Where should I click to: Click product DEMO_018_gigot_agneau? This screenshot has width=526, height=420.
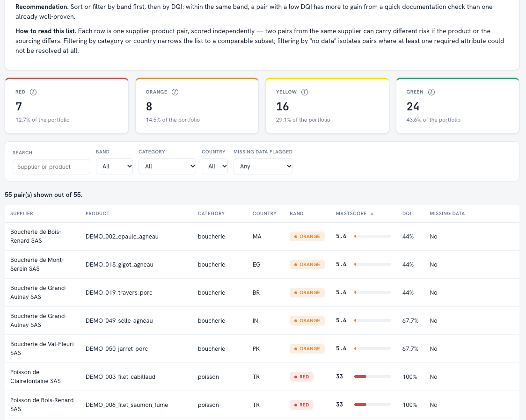click(x=119, y=265)
